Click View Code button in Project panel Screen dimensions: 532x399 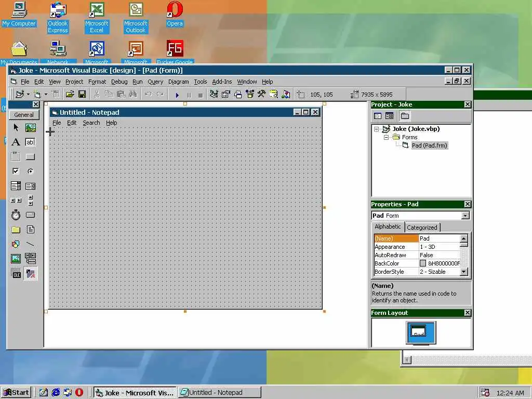[378, 116]
